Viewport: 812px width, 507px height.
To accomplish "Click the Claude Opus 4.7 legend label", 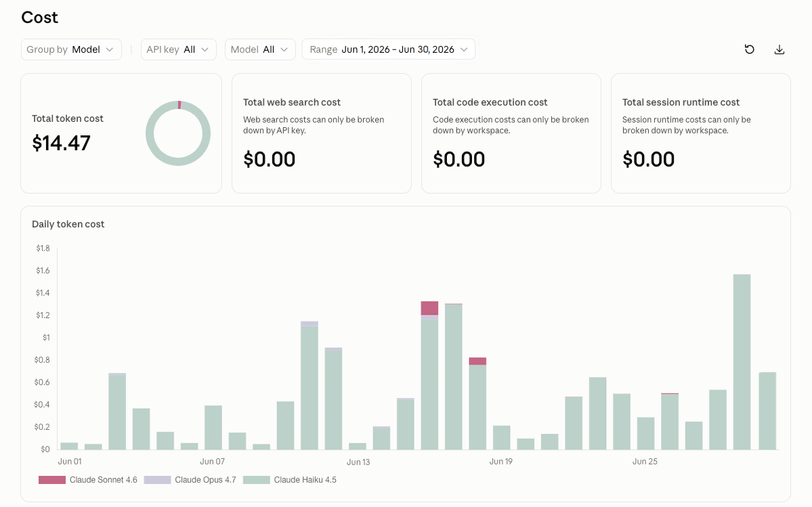I will point(205,480).
